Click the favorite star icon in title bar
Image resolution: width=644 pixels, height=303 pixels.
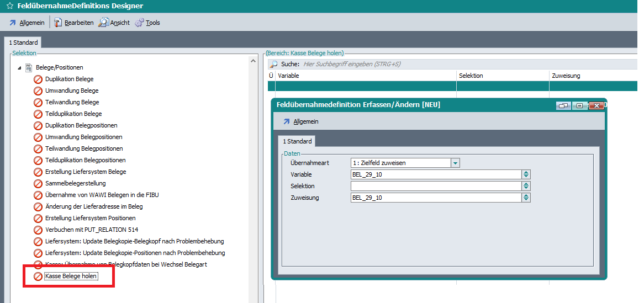(x=9, y=6)
